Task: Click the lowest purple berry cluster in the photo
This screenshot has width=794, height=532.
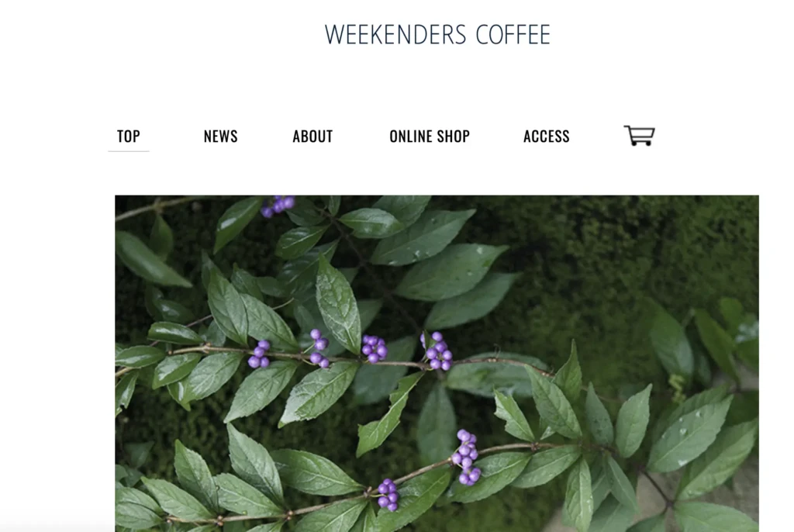Action: click(388, 495)
